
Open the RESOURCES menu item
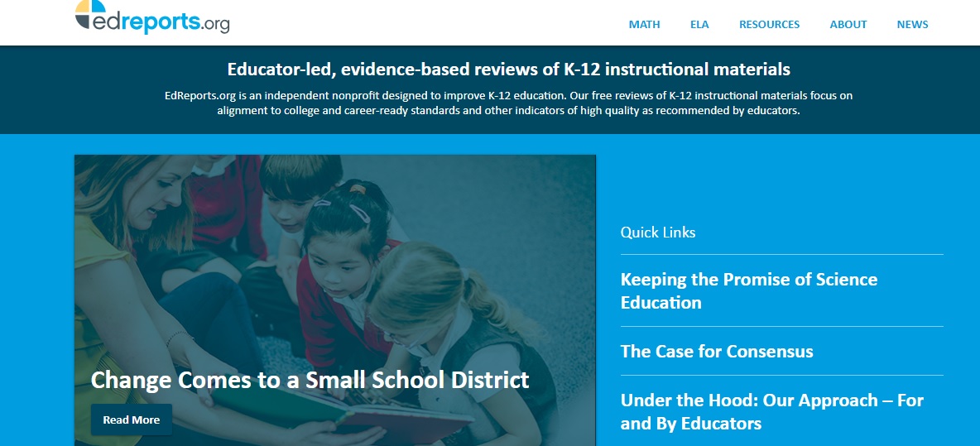coord(770,24)
